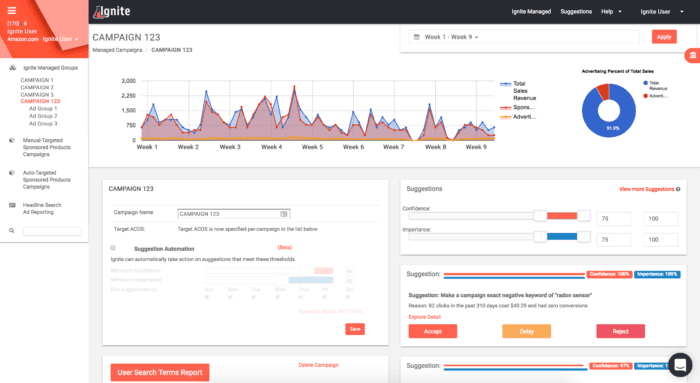Click the Minimum Importance slider
The image size is (700, 383).
[269, 280]
